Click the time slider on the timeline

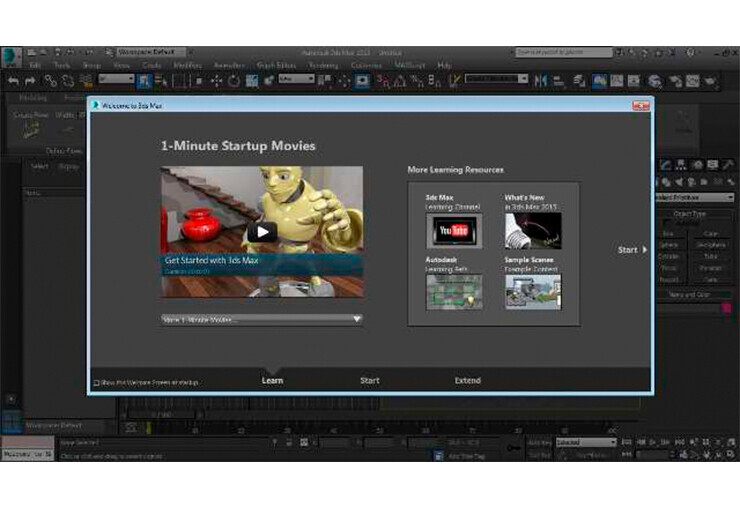(x=162, y=415)
